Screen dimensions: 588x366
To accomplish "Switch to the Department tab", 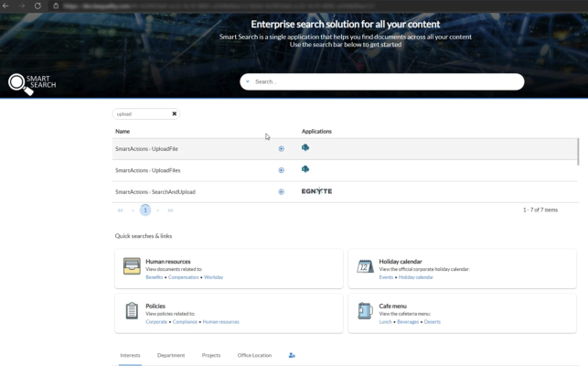I will click(x=171, y=355).
